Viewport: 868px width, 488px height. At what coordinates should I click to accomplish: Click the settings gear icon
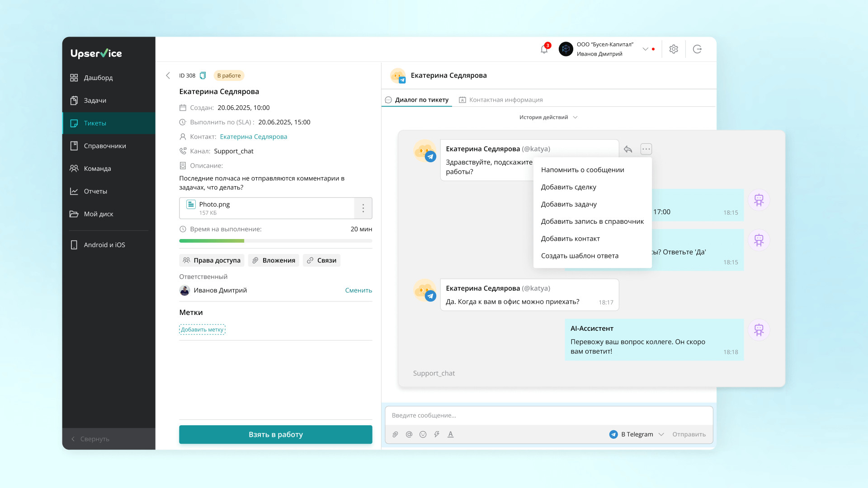tap(674, 49)
